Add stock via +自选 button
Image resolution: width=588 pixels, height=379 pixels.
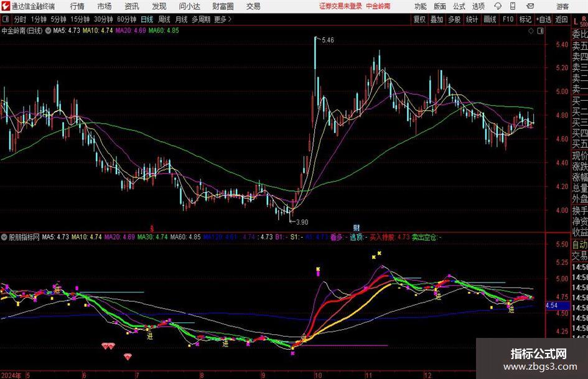543,19
